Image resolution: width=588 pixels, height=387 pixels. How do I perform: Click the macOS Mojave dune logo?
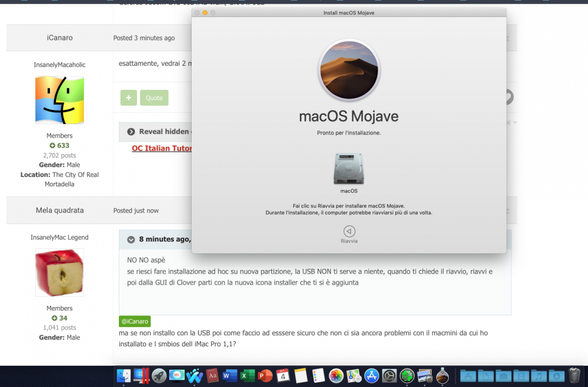(349, 70)
